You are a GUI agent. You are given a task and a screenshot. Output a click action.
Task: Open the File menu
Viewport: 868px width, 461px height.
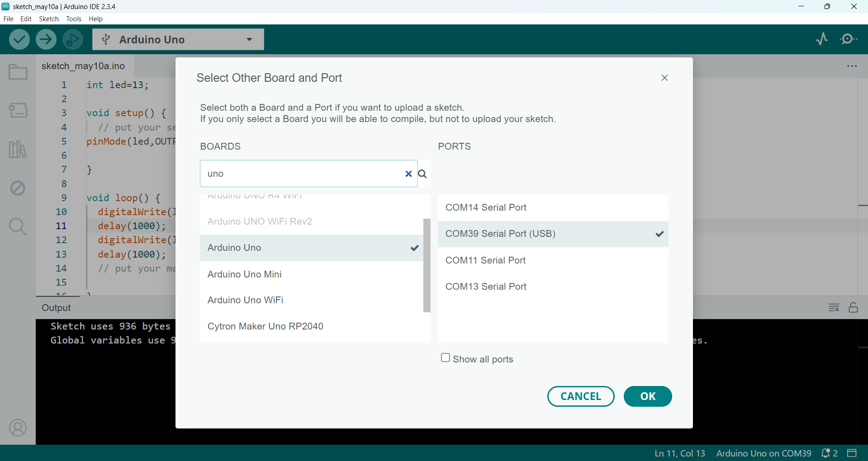pos(9,19)
